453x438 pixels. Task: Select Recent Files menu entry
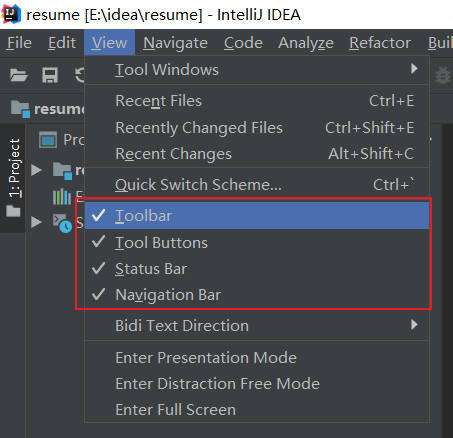(x=257, y=101)
